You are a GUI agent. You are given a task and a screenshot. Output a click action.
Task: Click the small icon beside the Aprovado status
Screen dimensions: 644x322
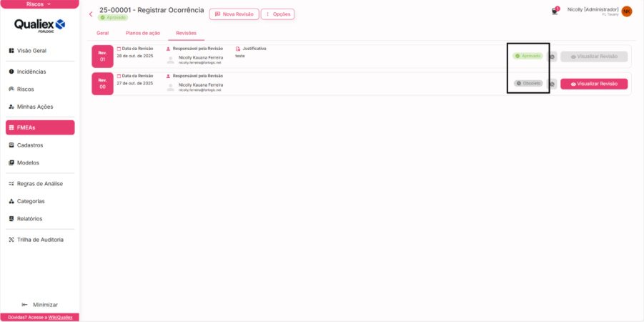click(553, 57)
